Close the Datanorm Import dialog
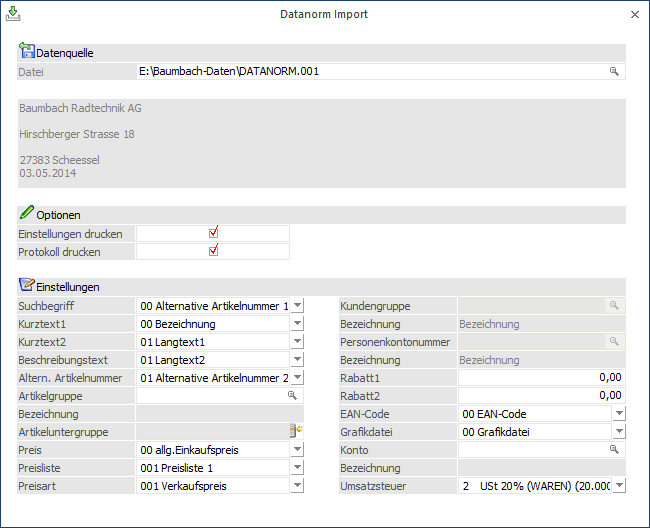This screenshot has height=528, width=650. coord(635,15)
